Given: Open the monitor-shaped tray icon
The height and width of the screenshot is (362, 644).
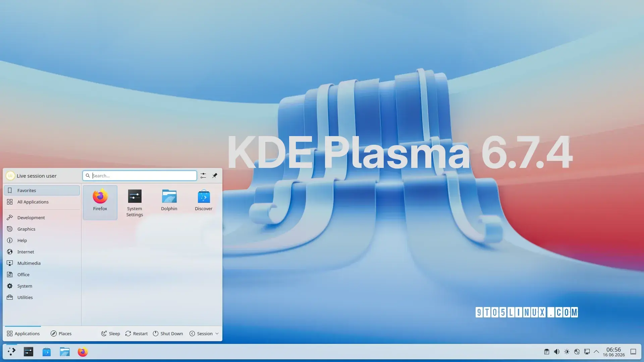Looking at the screenshot, I should pos(587,352).
